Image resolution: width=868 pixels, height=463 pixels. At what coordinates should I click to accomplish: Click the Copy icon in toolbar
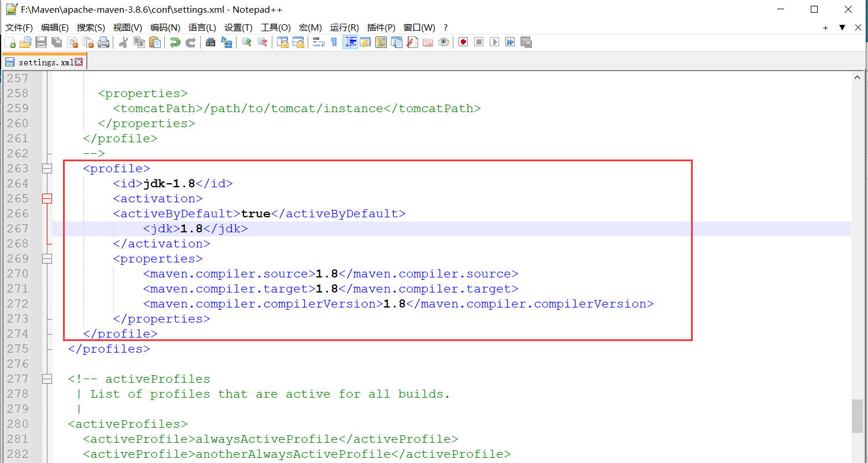pos(139,42)
